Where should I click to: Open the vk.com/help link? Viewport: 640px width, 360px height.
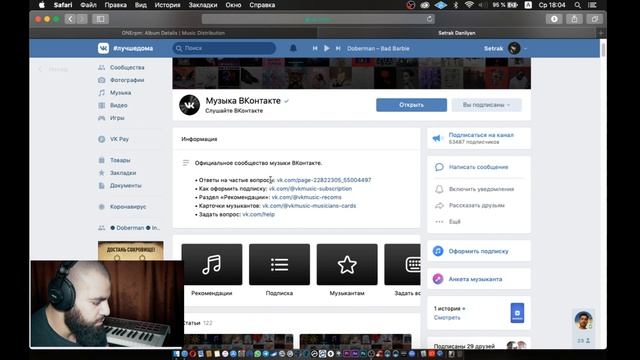[x=258, y=214]
